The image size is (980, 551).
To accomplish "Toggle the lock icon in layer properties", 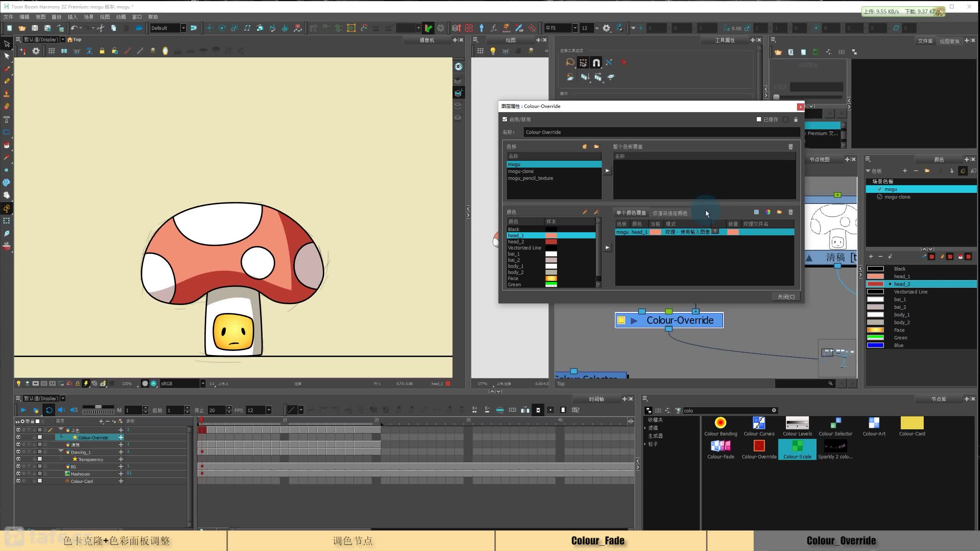I will (x=796, y=119).
